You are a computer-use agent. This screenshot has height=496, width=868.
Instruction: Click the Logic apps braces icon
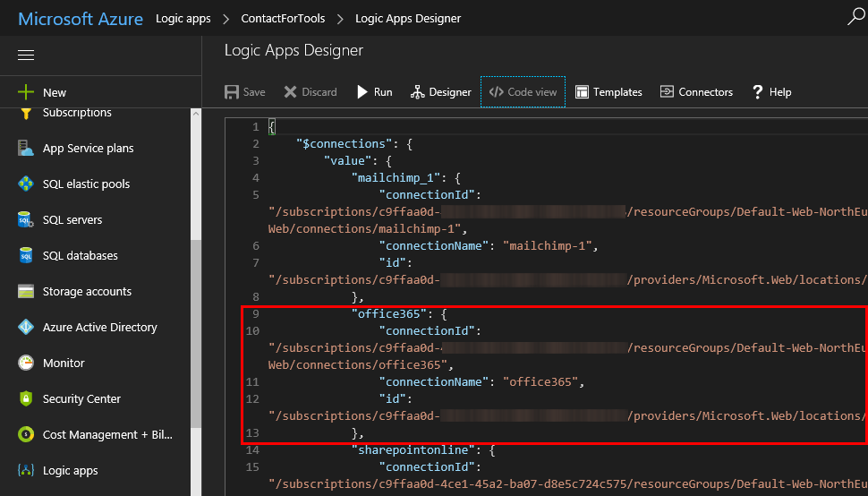25,471
